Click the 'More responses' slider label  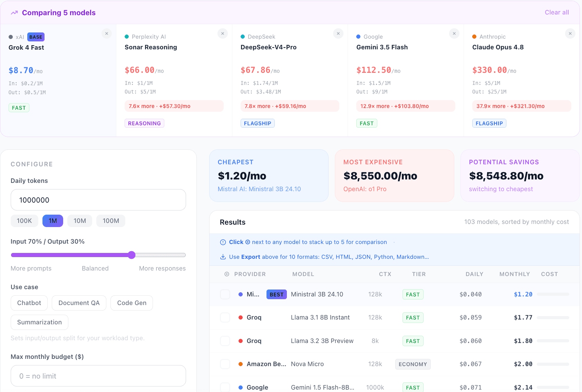point(162,268)
